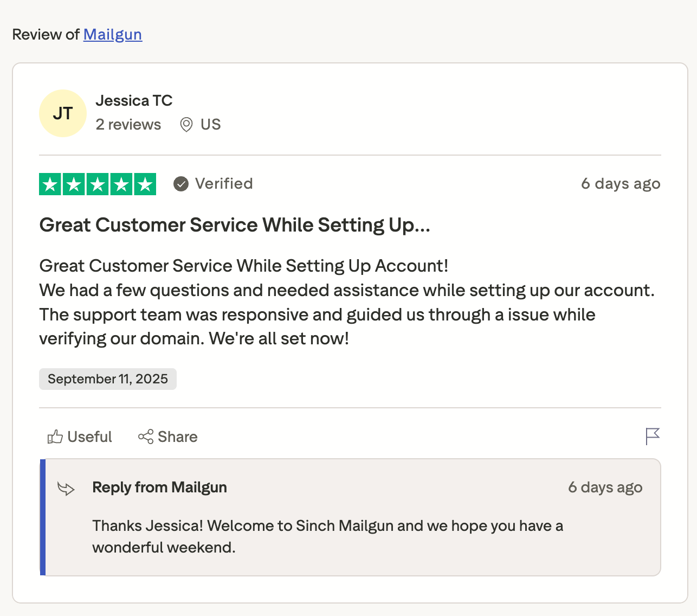Click the JT profile avatar
The height and width of the screenshot is (616, 697).
tap(63, 113)
